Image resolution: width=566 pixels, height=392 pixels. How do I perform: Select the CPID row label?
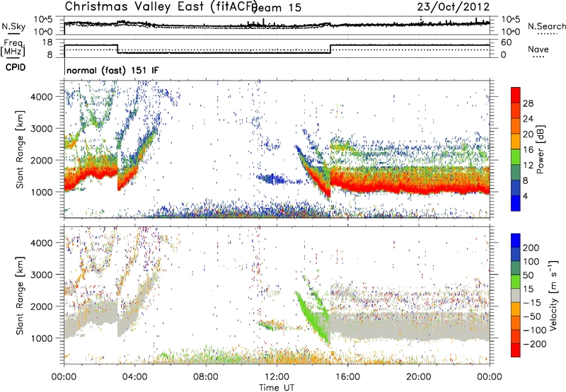point(16,67)
